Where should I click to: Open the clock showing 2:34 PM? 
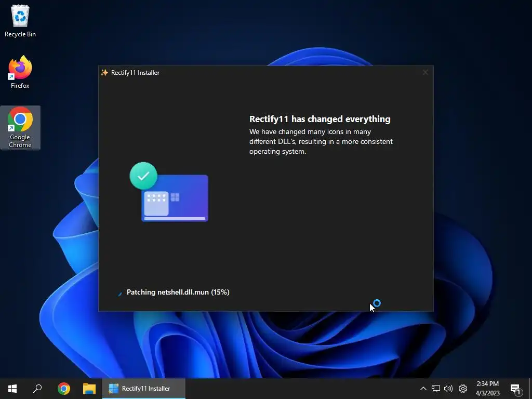[x=487, y=389]
